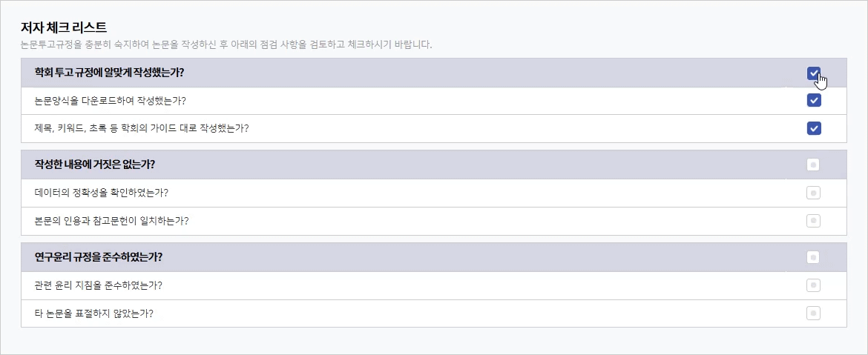The height and width of the screenshot is (355, 868).
Task: Tick the '데이터의 정확성을 확인하였는가?' checkbox
Action: (x=813, y=193)
